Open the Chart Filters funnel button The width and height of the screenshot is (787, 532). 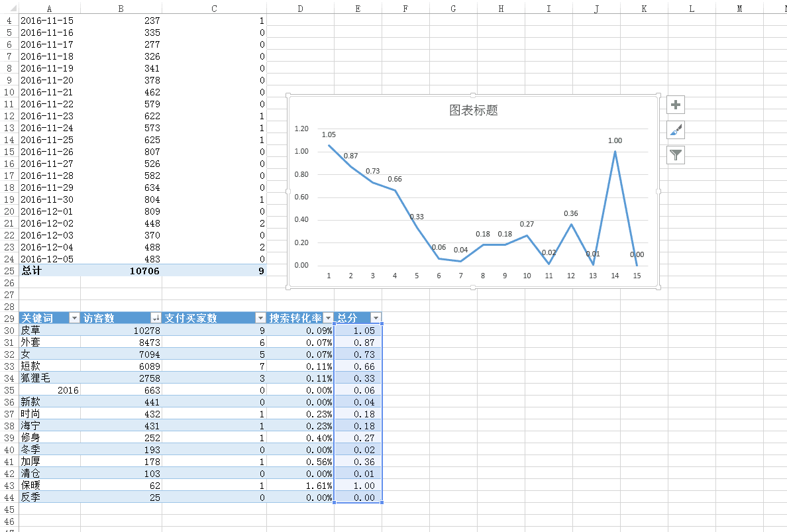point(676,155)
